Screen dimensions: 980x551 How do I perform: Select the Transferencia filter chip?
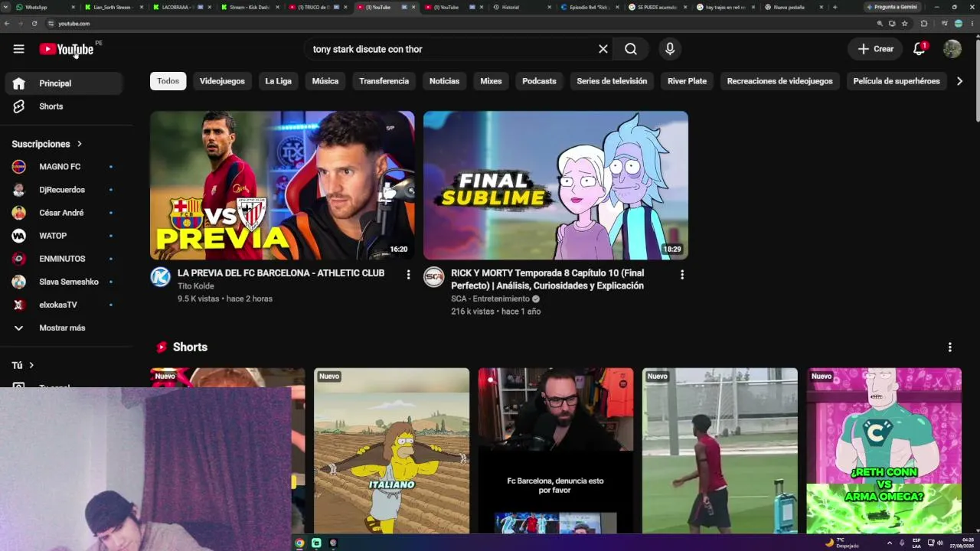[x=384, y=81]
